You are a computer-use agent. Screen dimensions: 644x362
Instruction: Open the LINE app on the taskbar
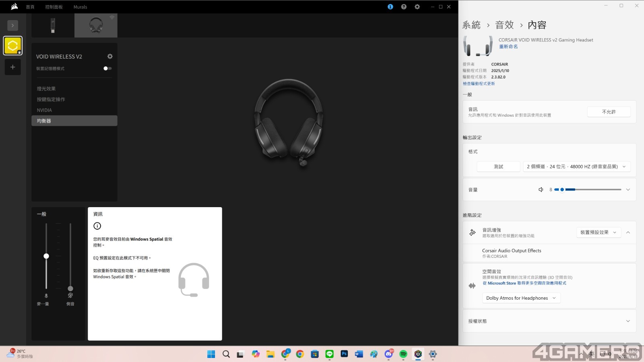point(330,354)
